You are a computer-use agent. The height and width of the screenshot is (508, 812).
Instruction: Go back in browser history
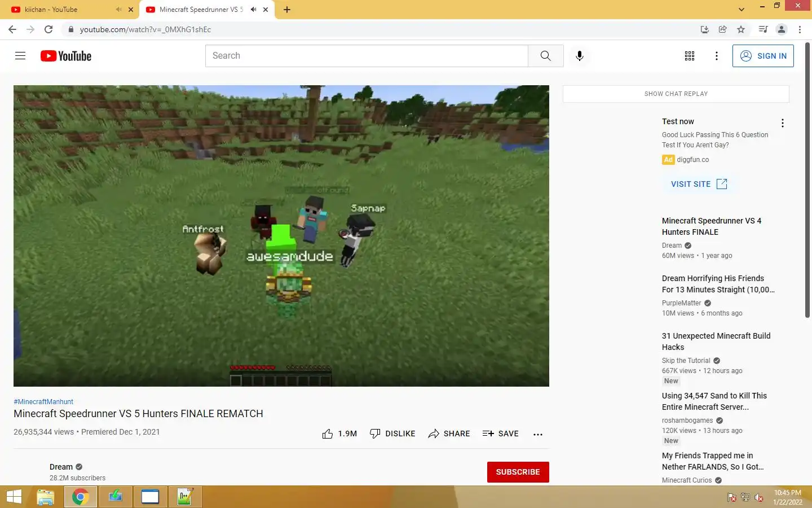point(12,29)
